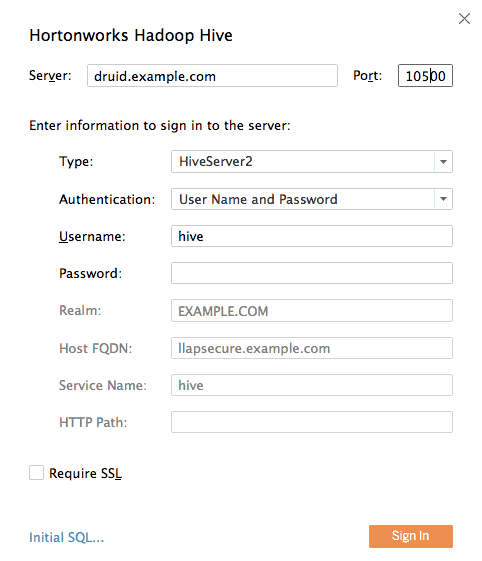The image size is (482, 561).
Task: Click the empty HTTP Path field
Action: coord(312,422)
